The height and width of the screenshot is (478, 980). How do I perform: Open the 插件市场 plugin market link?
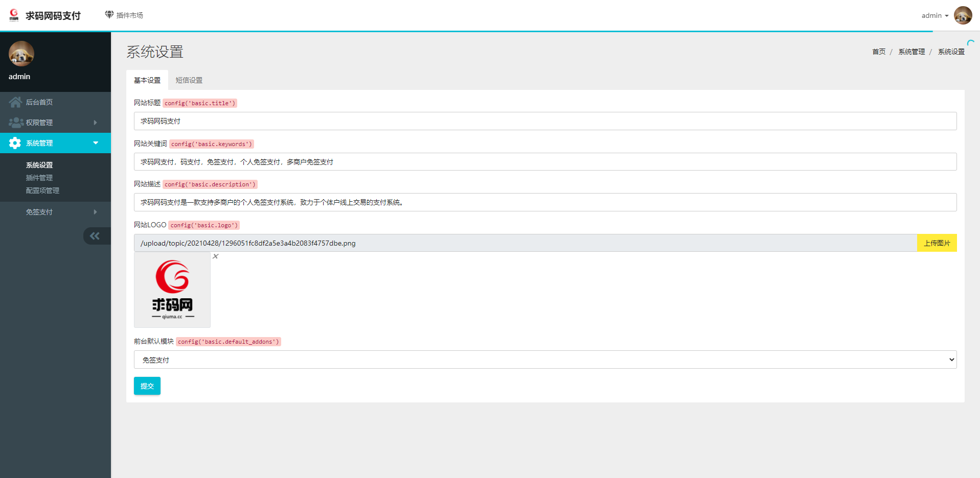click(124, 15)
